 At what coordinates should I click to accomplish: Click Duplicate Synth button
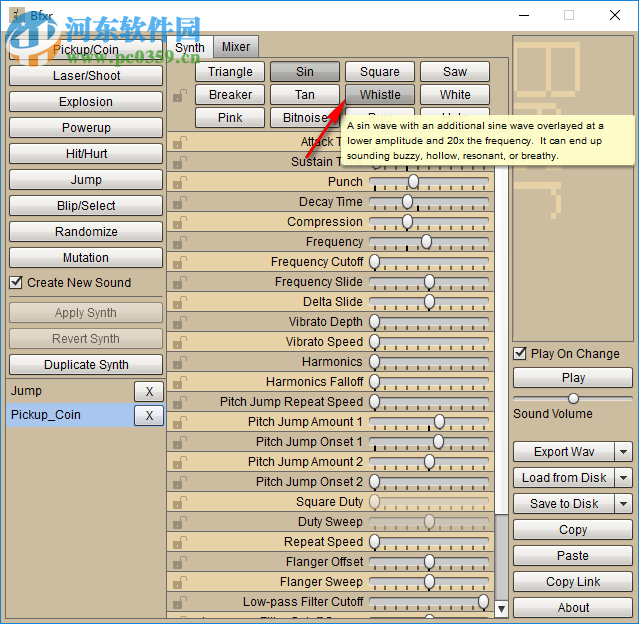pyautogui.click(x=86, y=365)
